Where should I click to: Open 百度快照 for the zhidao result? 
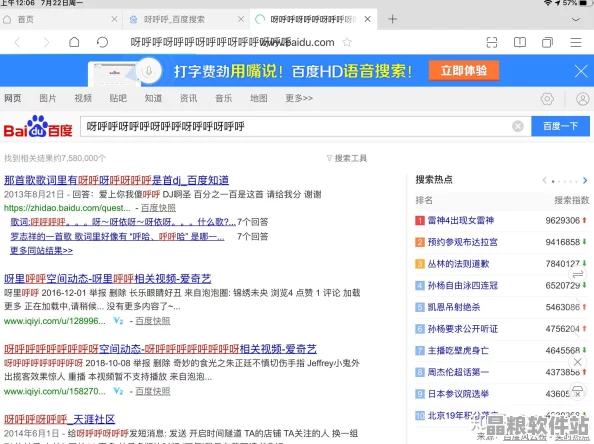pos(158,208)
